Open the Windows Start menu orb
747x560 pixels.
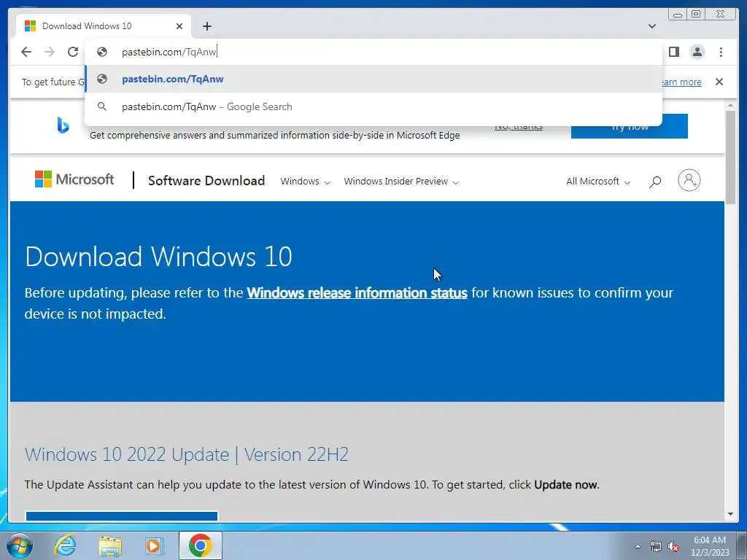19,545
